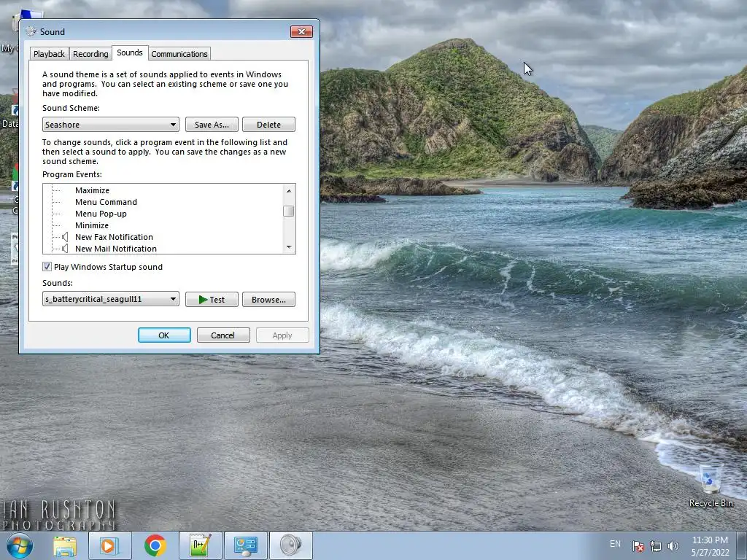Click the Program Events scroll up arrow

pyautogui.click(x=289, y=190)
